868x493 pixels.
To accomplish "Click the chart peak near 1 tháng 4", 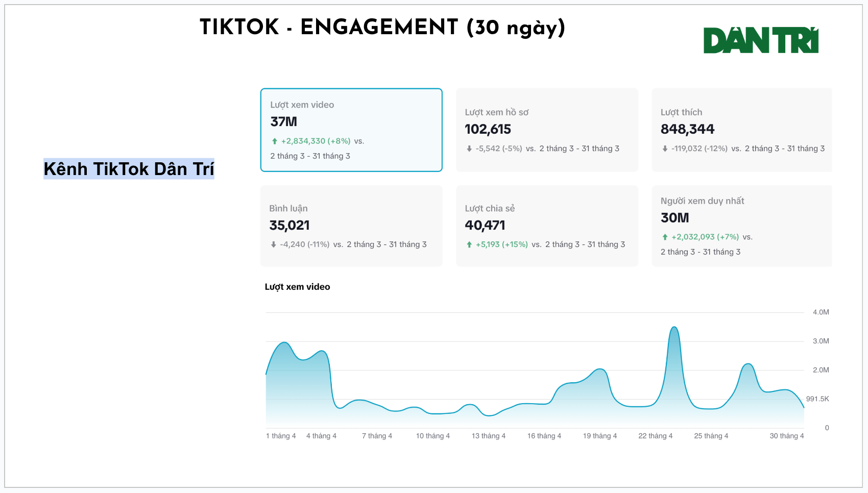I will pyautogui.click(x=284, y=342).
